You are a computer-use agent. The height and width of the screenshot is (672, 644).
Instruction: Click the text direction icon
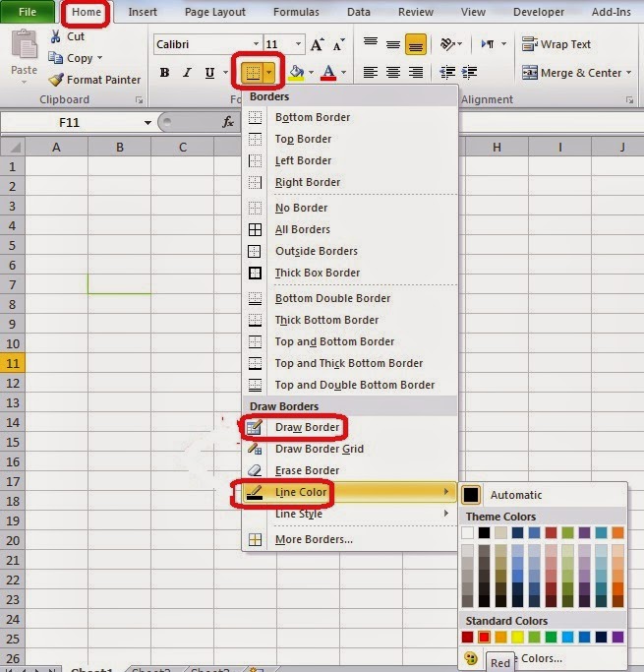(x=488, y=43)
